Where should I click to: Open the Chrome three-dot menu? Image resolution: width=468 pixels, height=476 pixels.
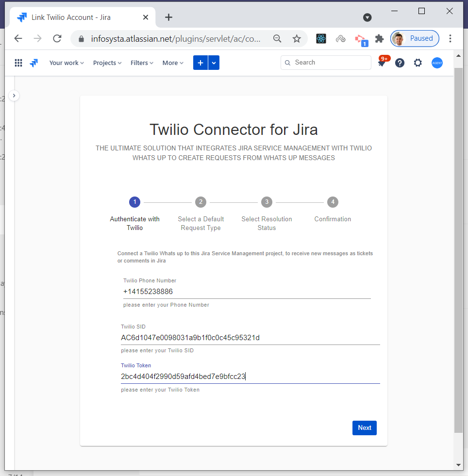point(450,38)
